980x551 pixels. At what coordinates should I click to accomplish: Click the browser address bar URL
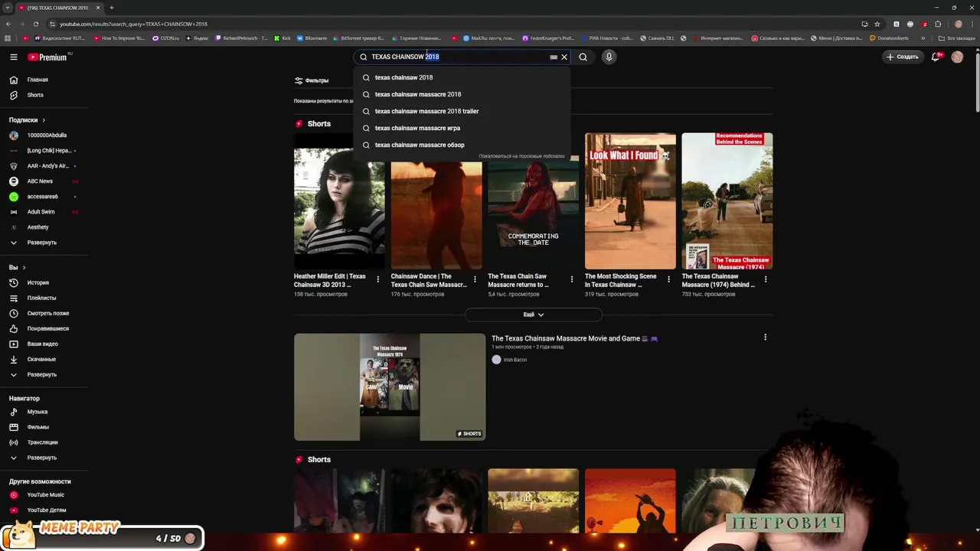(x=133, y=24)
